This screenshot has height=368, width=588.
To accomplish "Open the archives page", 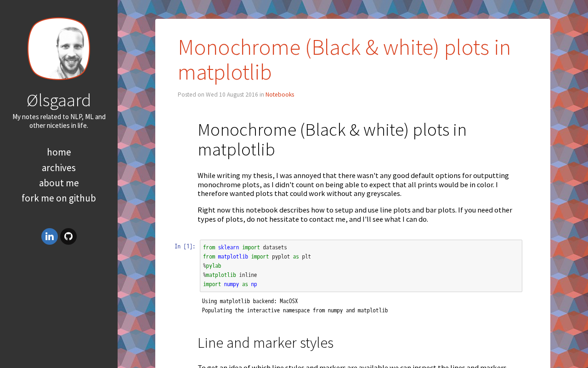I will click(x=59, y=167).
